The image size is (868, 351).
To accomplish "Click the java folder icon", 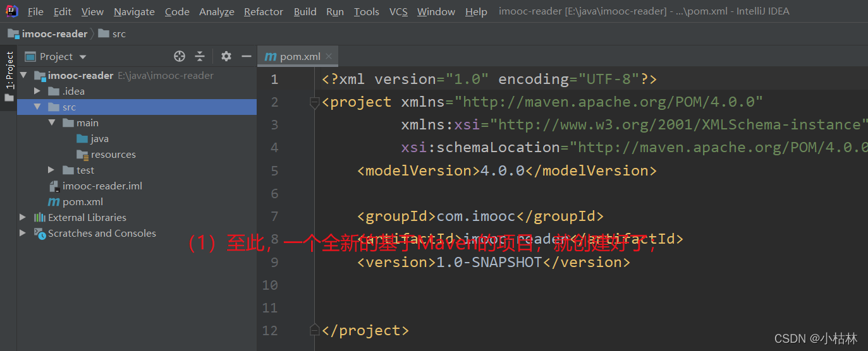I will click(x=82, y=138).
